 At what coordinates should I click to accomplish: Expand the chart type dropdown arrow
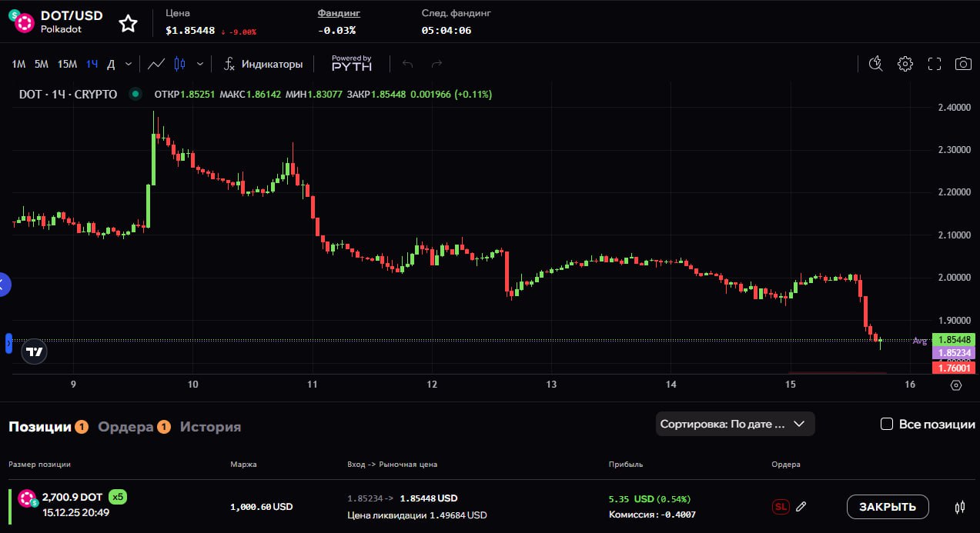[x=200, y=64]
